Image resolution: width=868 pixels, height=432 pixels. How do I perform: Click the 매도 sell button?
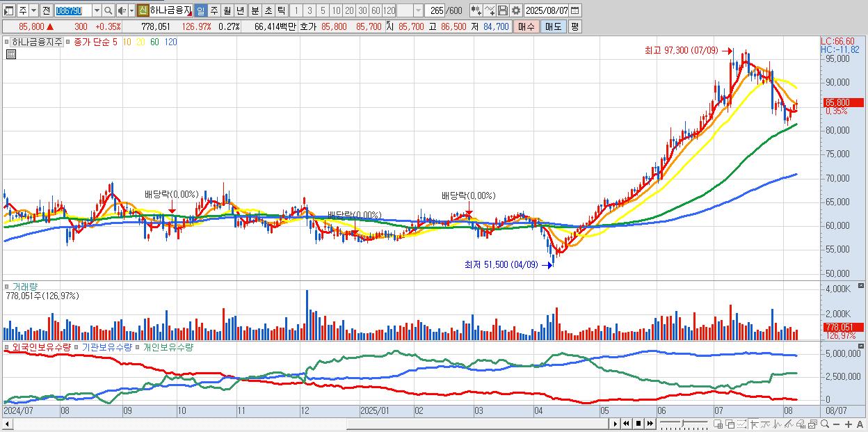coord(553,26)
